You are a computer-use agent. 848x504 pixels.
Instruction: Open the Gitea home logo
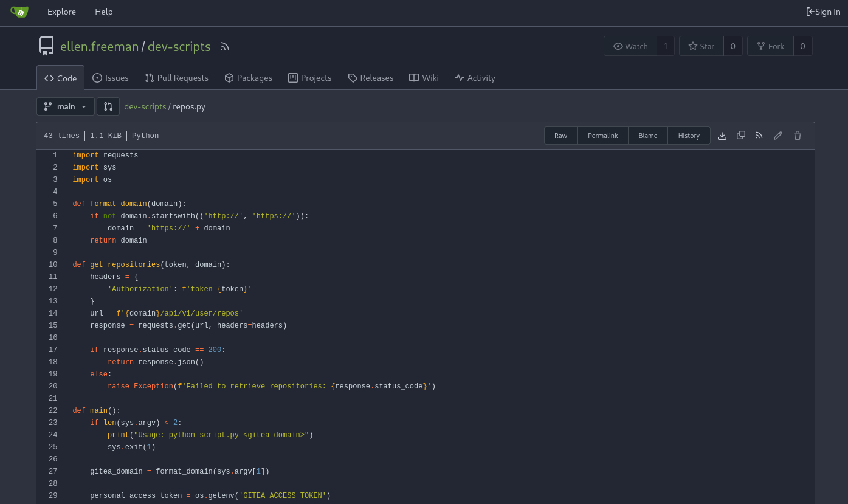tap(19, 12)
